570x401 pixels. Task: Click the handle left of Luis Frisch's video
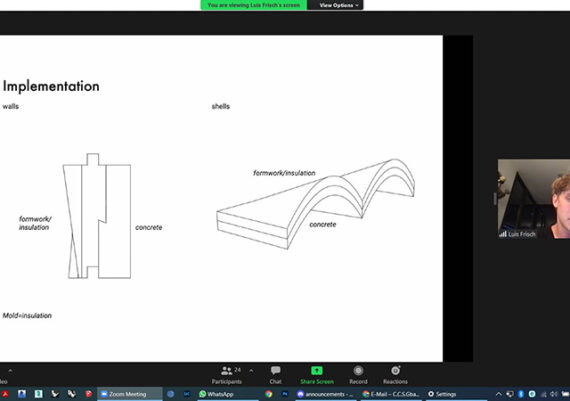[x=494, y=199]
